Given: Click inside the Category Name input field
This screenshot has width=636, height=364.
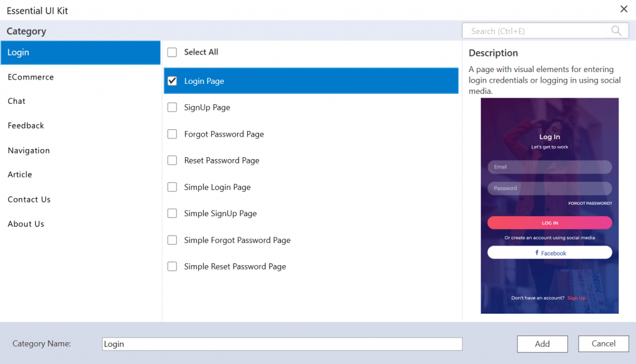Looking at the screenshot, I should (x=283, y=344).
